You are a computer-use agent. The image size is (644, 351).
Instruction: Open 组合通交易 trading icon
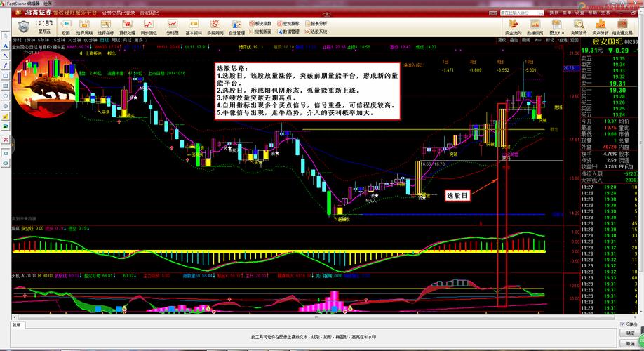(622, 25)
